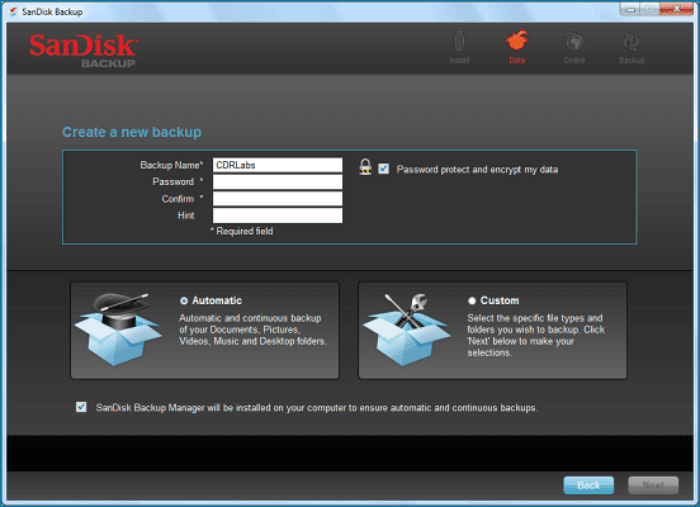Open the Online step globe icon
The width and height of the screenshot is (700, 507).
click(x=575, y=42)
